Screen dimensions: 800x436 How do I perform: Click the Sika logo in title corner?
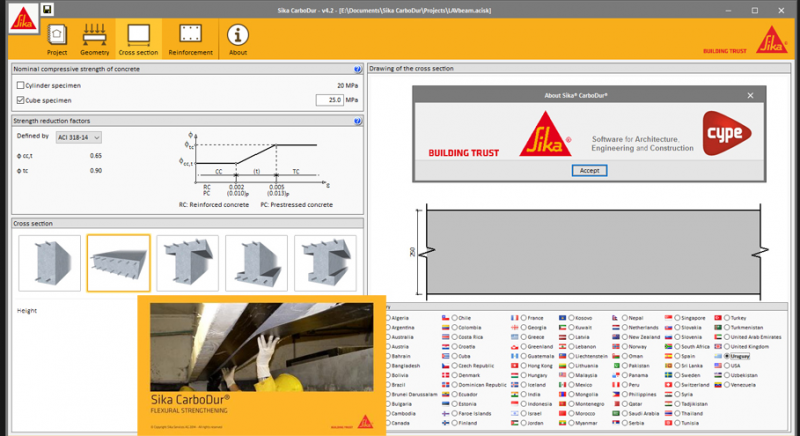pyautogui.click(x=23, y=19)
